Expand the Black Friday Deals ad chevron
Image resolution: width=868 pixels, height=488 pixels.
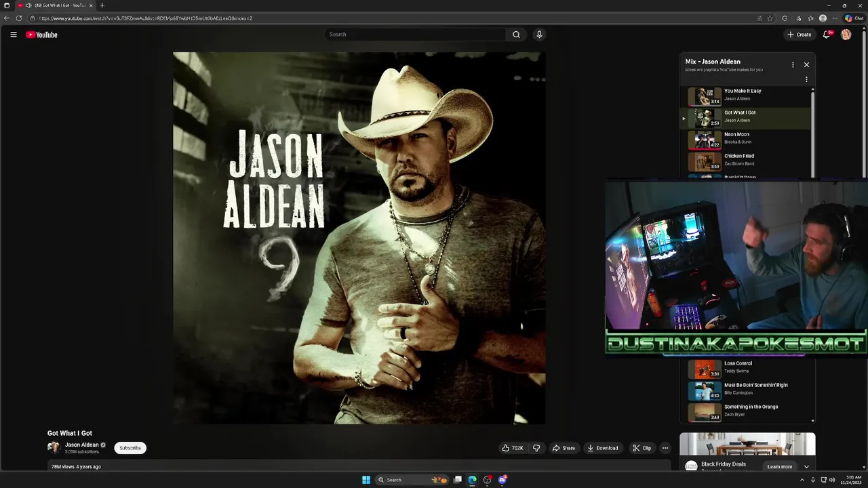(x=806, y=466)
